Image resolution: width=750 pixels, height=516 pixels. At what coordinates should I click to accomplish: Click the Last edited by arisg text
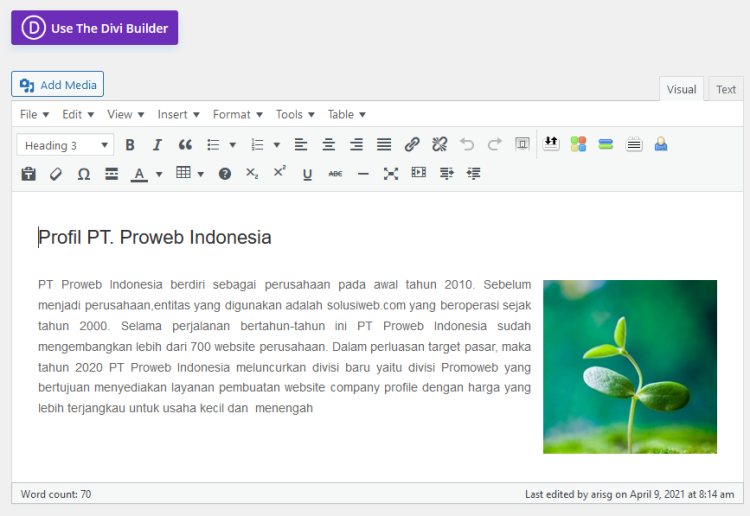pyautogui.click(x=629, y=494)
